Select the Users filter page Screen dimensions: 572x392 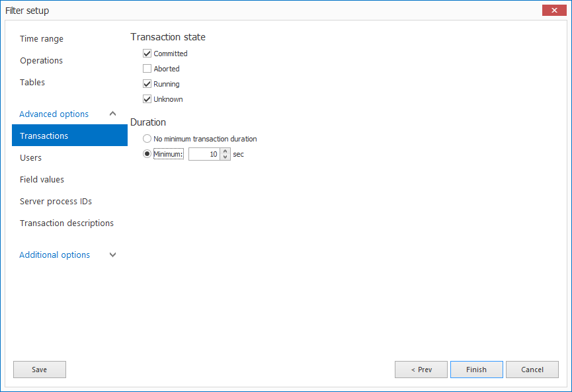pyautogui.click(x=30, y=158)
